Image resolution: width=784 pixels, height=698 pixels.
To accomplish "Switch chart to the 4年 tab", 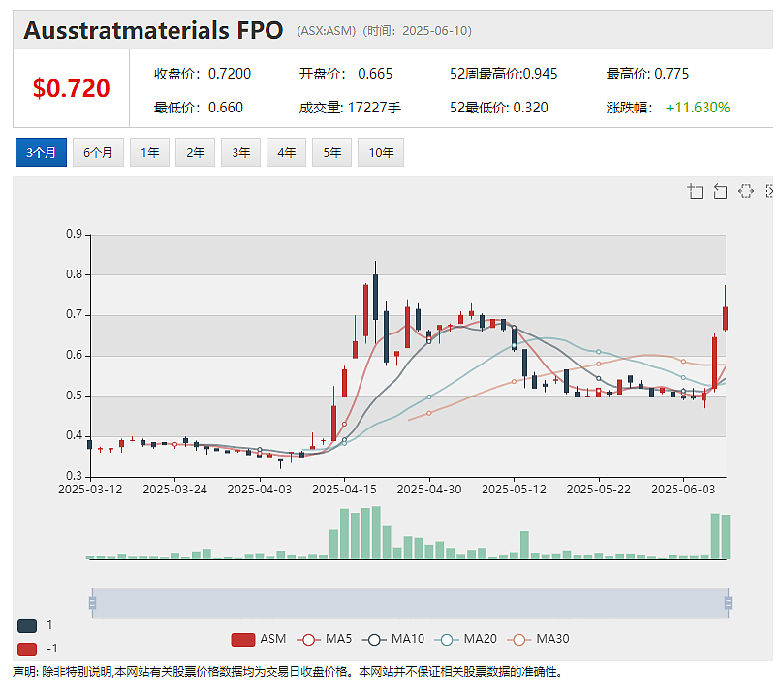I will point(286,152).
